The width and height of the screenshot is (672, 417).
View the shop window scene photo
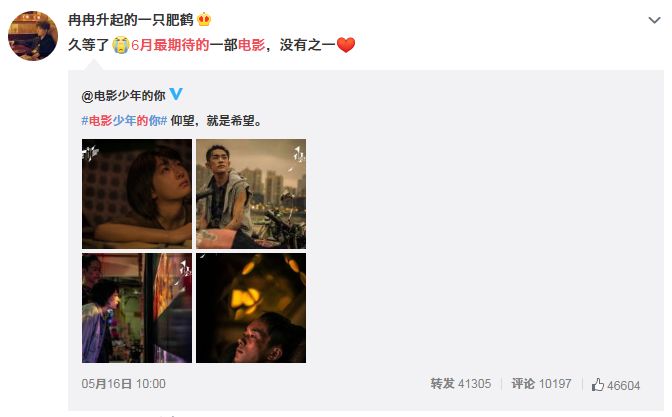137,308
